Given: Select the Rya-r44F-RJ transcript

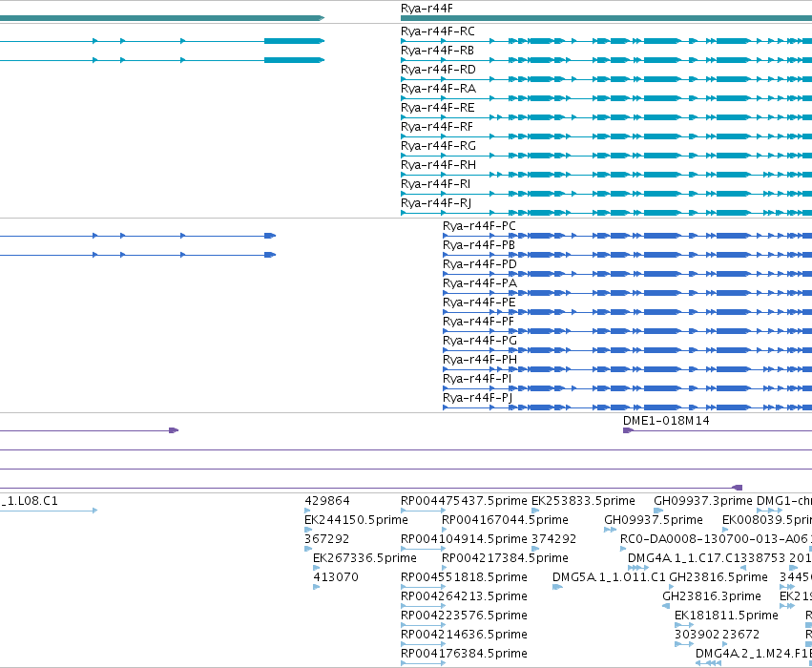Looking at the screenshot, I should tap(436, 204).
